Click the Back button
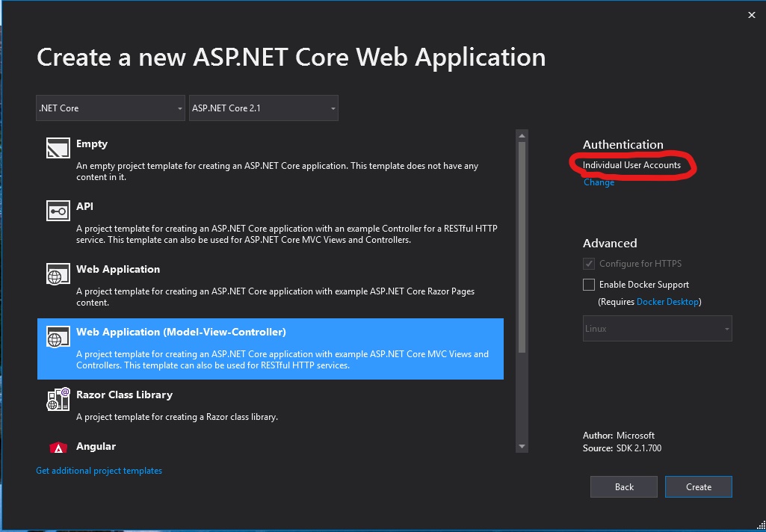 [624, 486]
